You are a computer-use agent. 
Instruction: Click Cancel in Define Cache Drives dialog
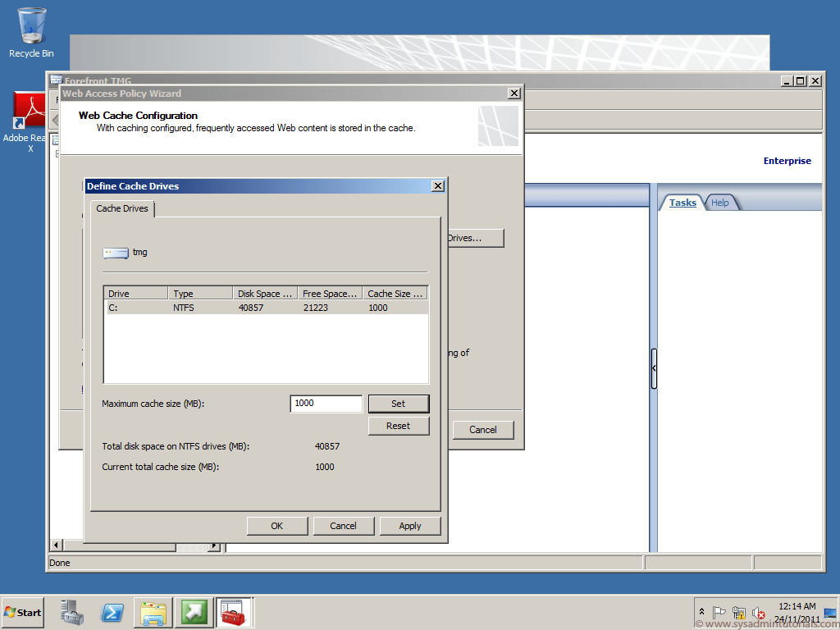[344, 526]
